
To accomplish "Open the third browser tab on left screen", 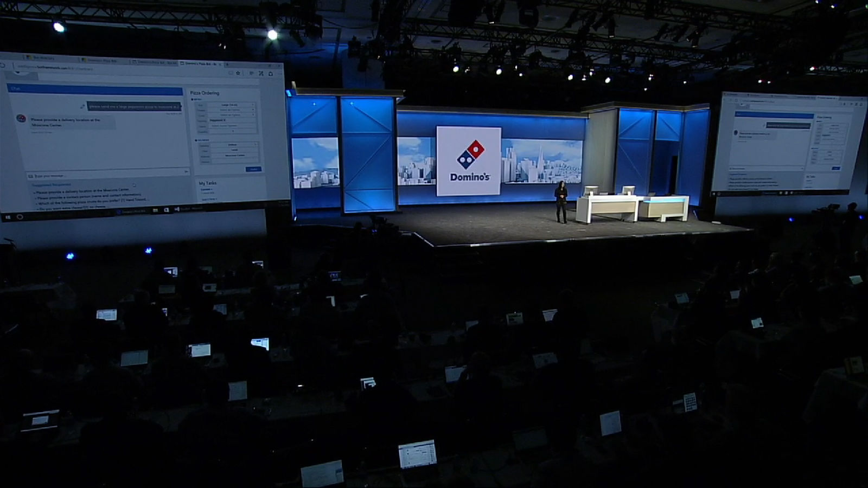I will [x=154, y=62].
